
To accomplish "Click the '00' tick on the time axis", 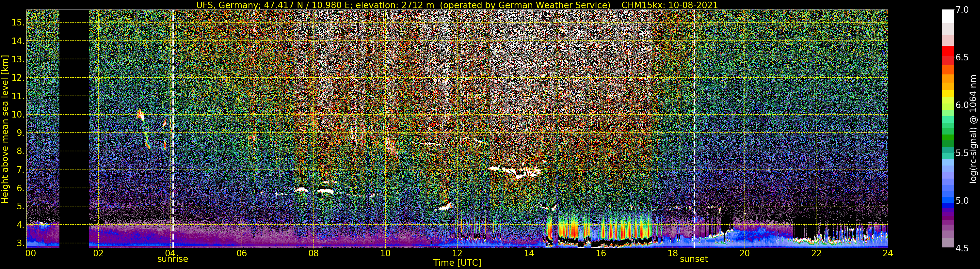I will (x=30, y=253).
